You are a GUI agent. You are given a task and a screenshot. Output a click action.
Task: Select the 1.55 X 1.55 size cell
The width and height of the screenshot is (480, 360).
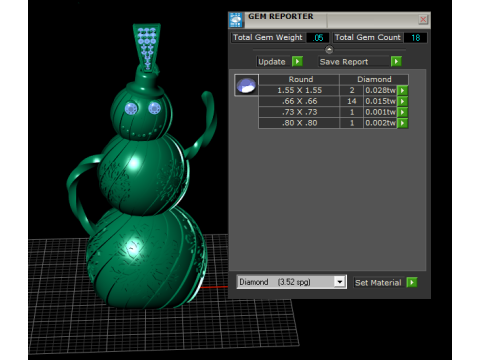299,90
